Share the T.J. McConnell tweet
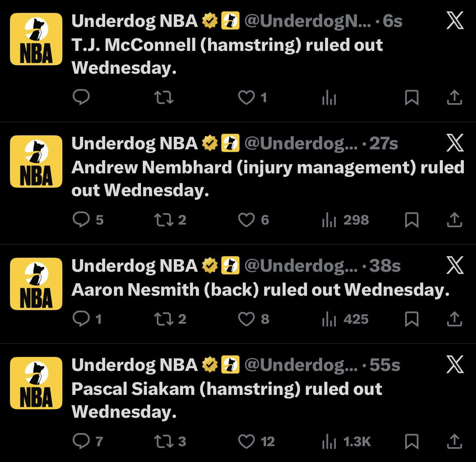The width and height of the screenshot is (476, 462). click(x=454, y=97)
